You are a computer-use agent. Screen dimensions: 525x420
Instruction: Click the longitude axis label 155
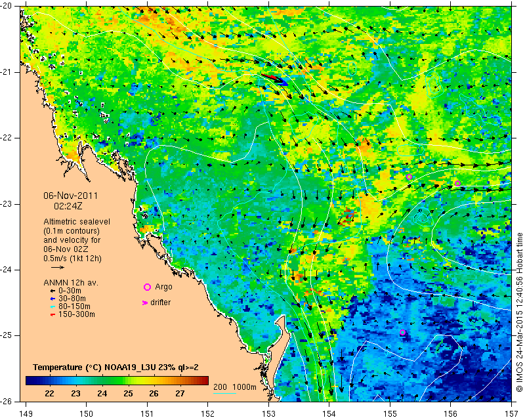[390, 414]
